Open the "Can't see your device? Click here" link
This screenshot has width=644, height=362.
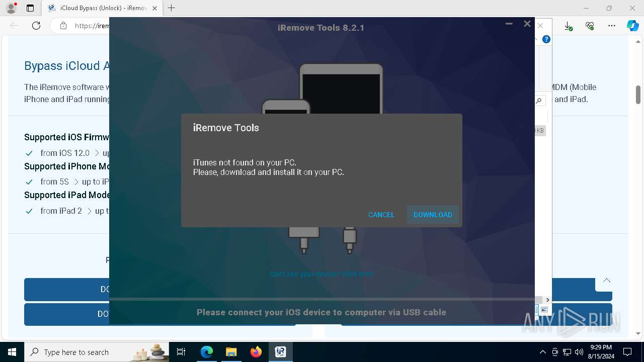(321, 274)
